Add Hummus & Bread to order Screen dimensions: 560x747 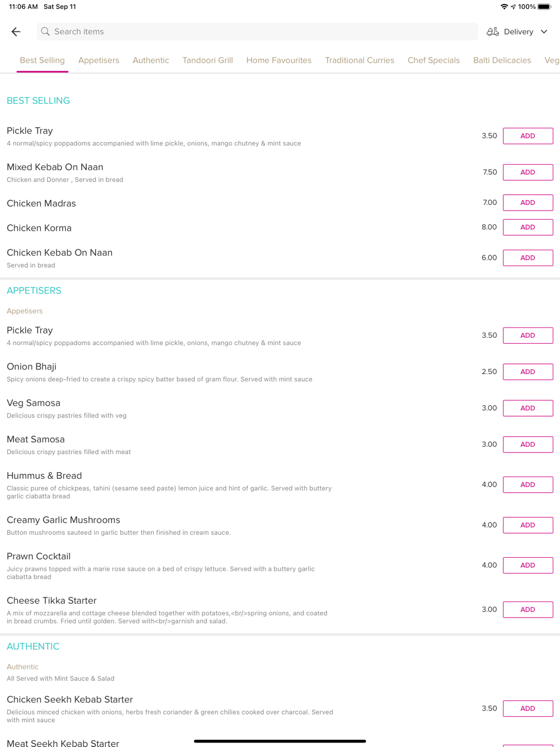coord(528,485)
